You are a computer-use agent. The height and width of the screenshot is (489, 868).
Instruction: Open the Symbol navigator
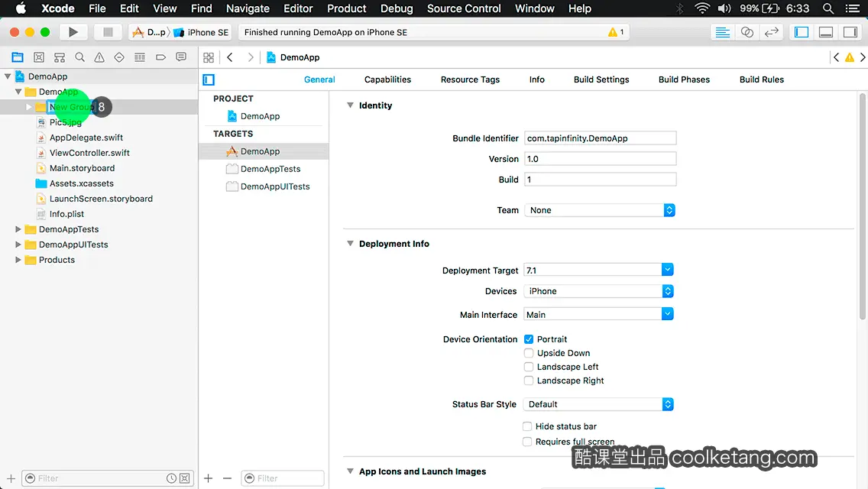60,57
